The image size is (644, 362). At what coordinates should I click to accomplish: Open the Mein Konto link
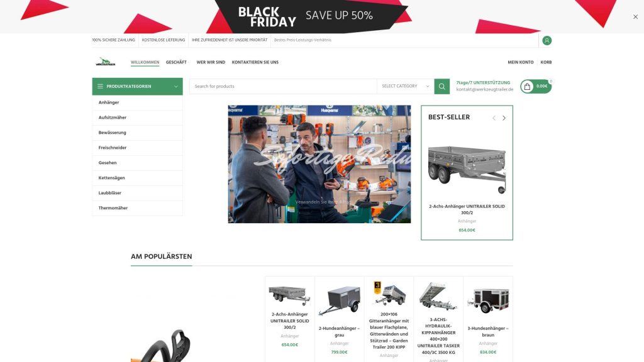(x=520, y=62)
